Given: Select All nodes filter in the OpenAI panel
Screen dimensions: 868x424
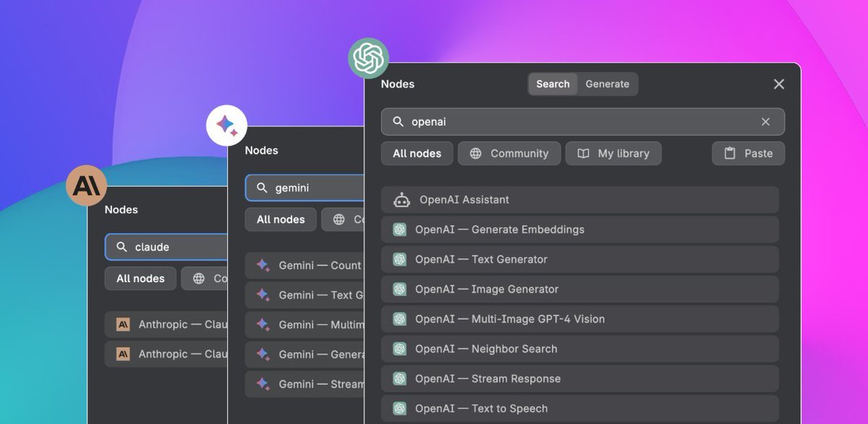Looking at the screenshot, I should click(417, 153).
